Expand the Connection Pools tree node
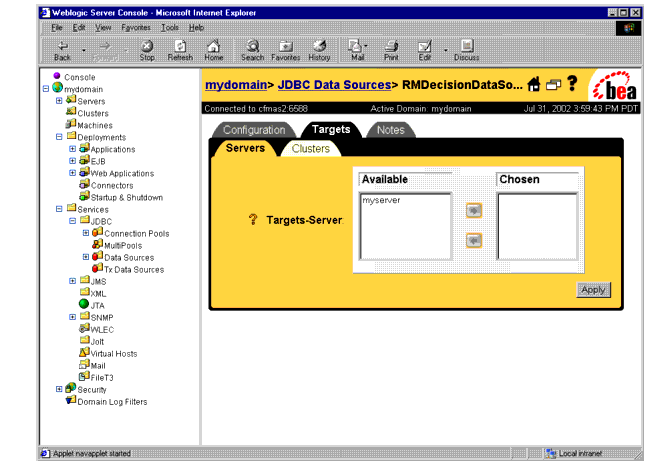 86,233
